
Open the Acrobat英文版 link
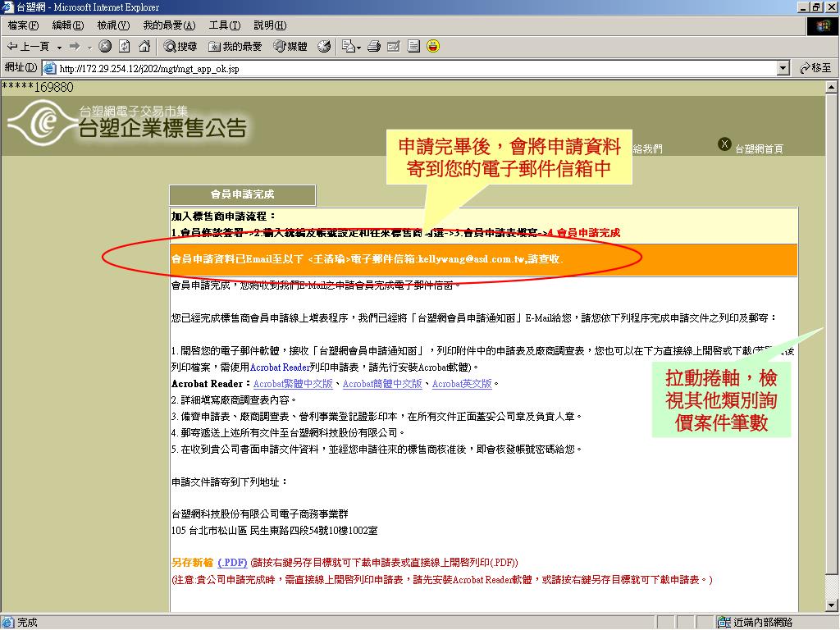click(462, 384)
